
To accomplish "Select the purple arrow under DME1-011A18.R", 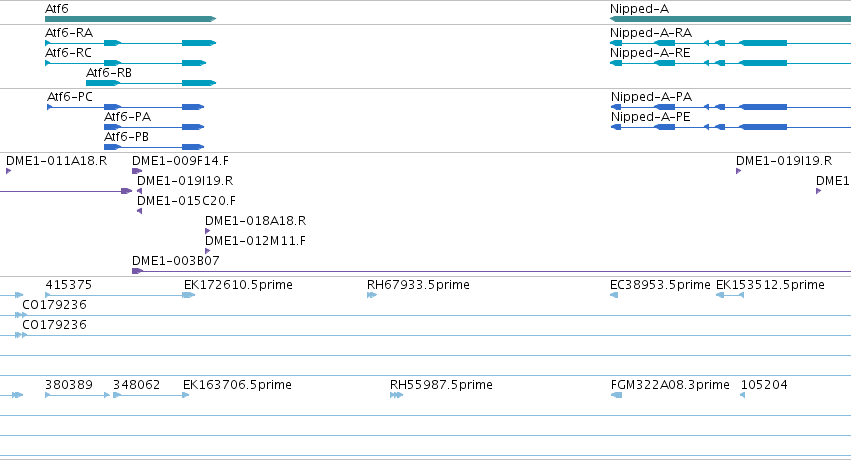I will [8, 171].
